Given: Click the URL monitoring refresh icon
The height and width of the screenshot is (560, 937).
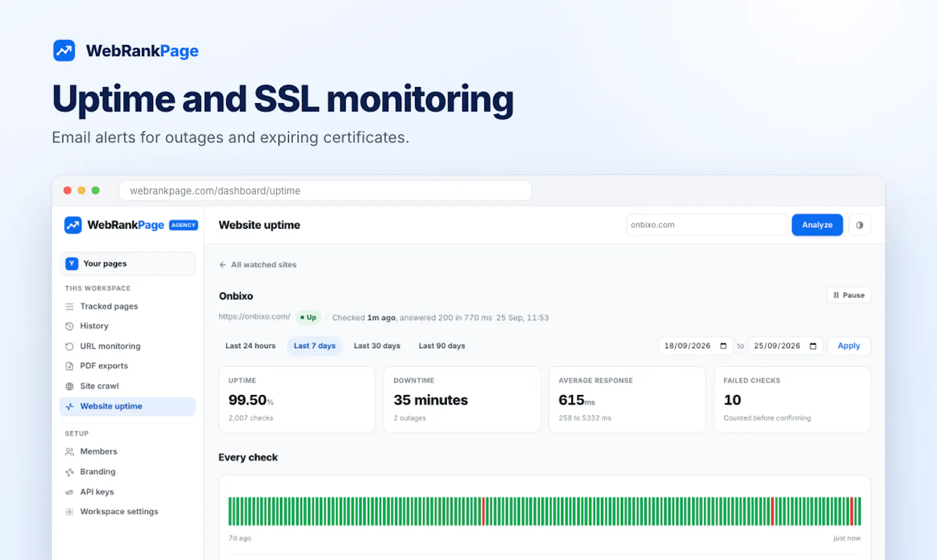Looking at the screenshot, I should (x=70, y=346).
